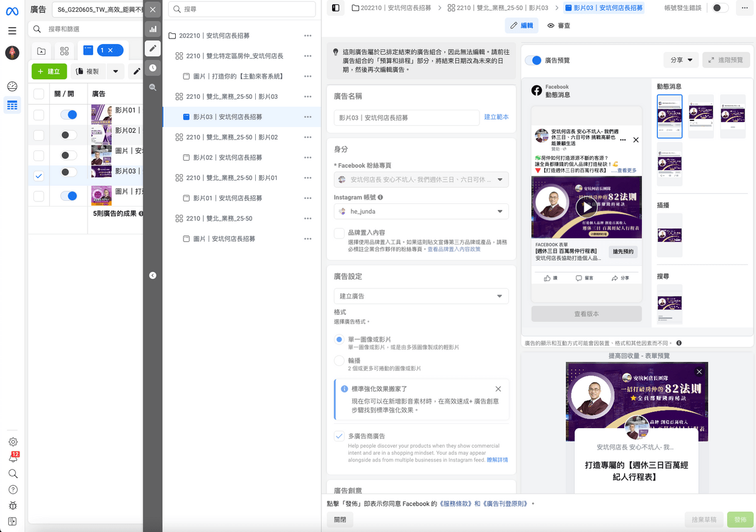Select the ads tab showing 1 selected
The width and height of the screenshot is (756, 532).
(x=102, y=50)
